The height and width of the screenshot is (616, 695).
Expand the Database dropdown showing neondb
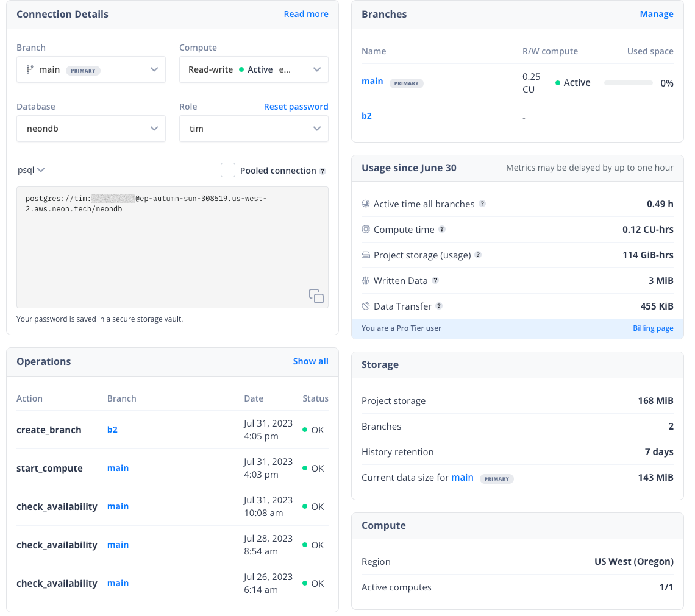[91, 129]
